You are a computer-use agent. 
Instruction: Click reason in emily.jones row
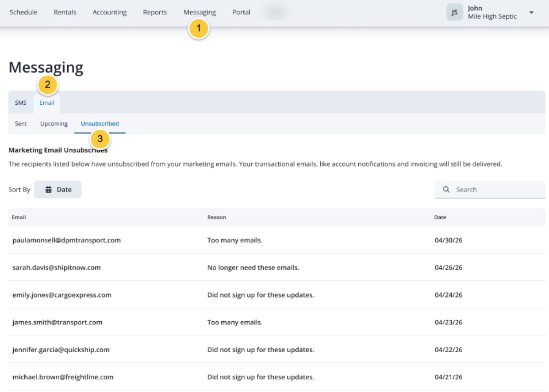click(x=261, y=295)
